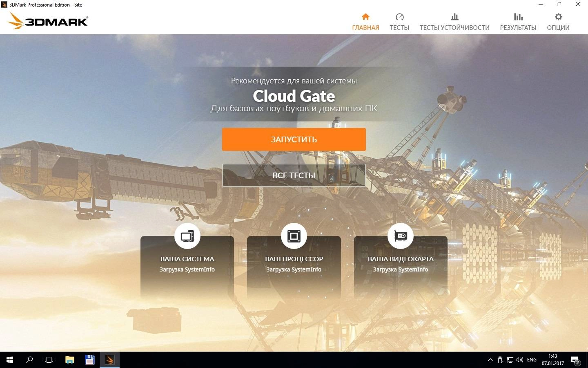588x368 pixels.
Task: Open File Explorer from the taskbar
Action: (x=70, y=360)
